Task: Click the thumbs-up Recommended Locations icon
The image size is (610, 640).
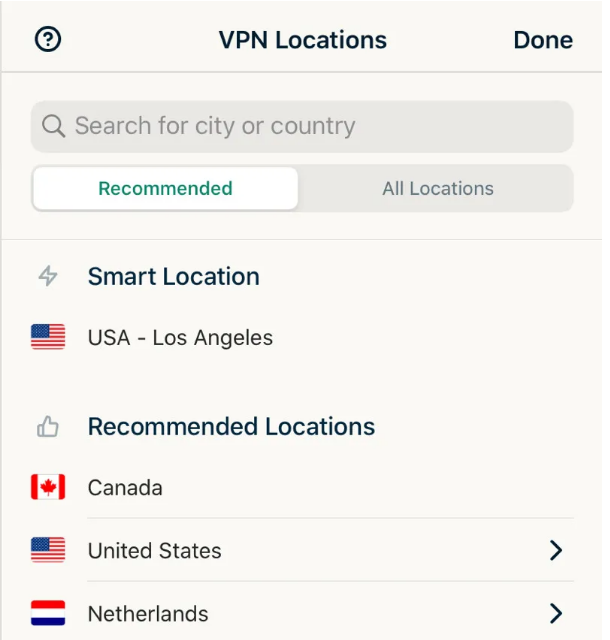Action: tap(48, 427)
